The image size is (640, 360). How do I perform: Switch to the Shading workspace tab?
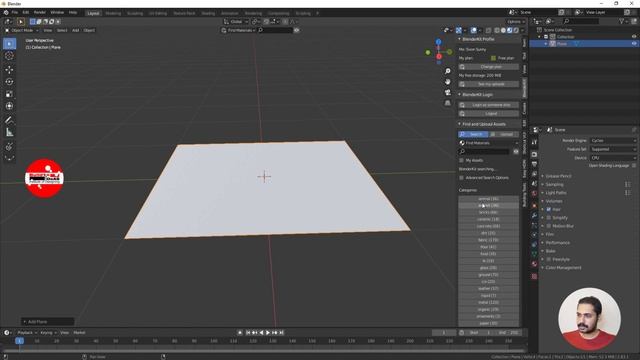pyautogui.click(x=208, y=13)
